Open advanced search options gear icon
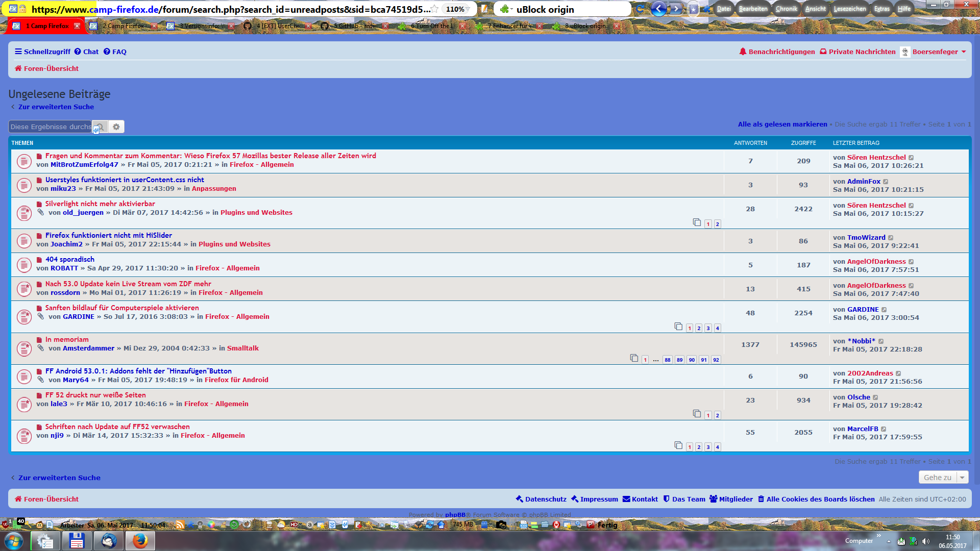 click(x=116, y=127)
